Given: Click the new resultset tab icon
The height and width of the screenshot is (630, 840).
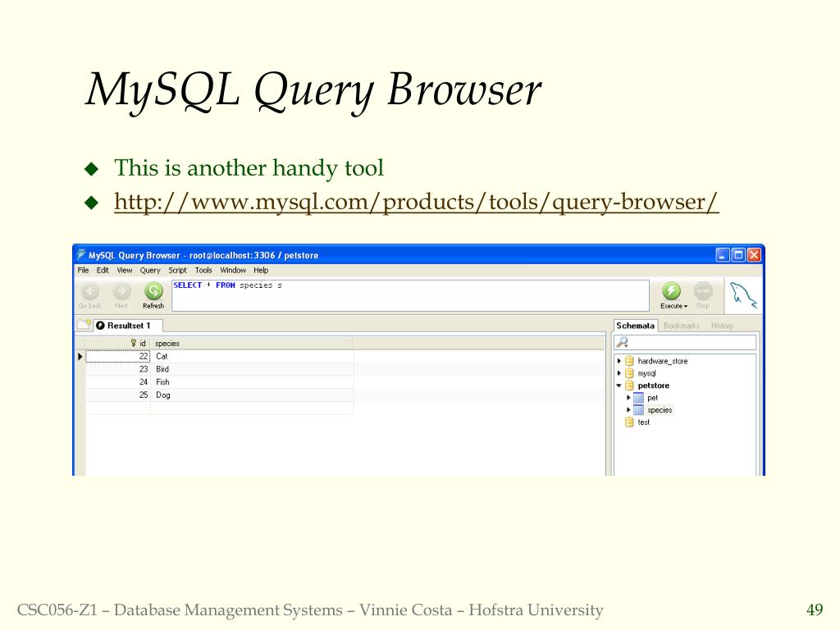Looking at the screenshot, I should click(84, 325).
